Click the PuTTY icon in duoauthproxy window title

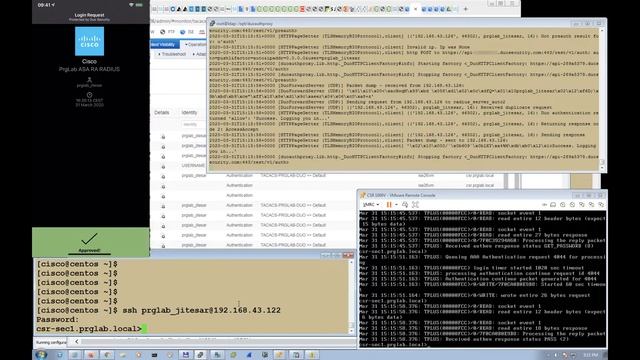212,24
